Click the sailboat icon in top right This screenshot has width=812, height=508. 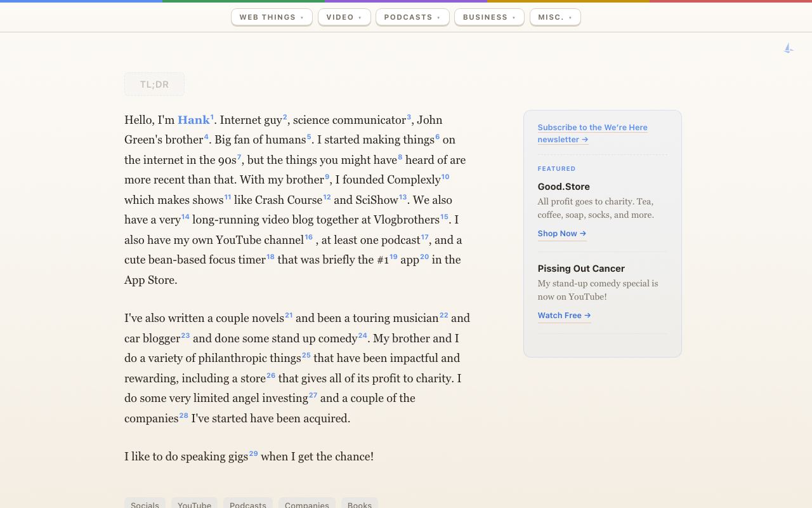[x=789, y=48]
